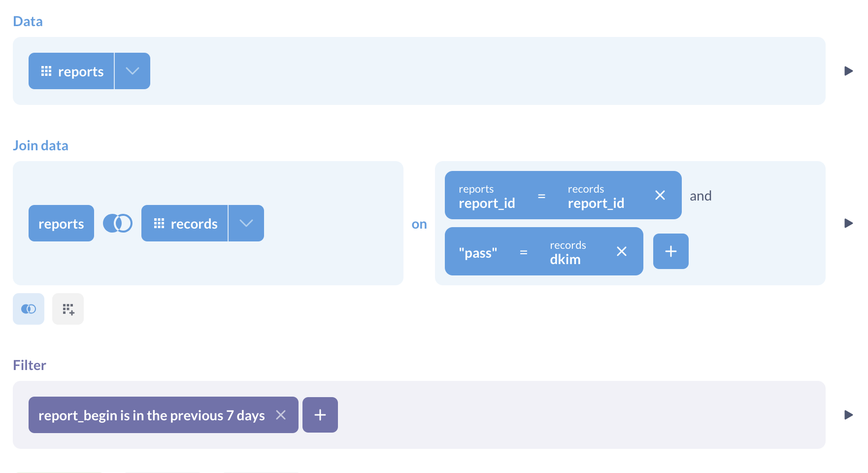Edit the "pass" custom expression value
The width and height of the screenshot is (868, 473).
tap(478, 253)
